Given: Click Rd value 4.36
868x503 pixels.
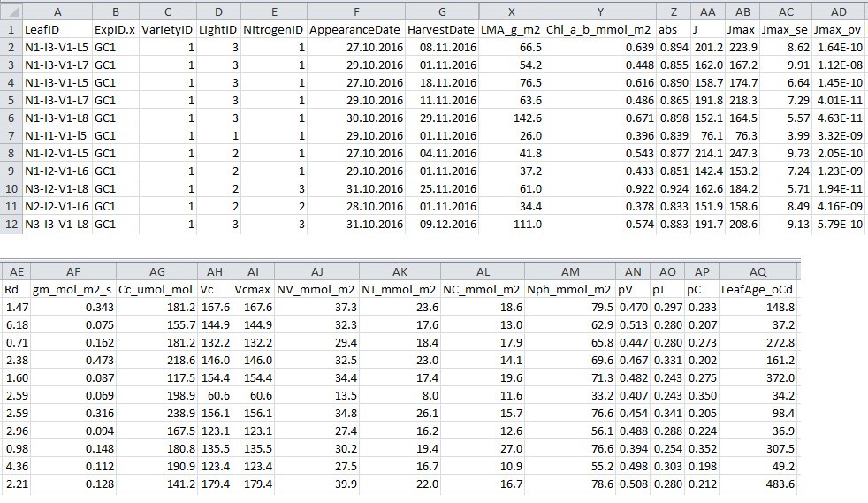Looking at the screenshot, I should pos(17,467).
